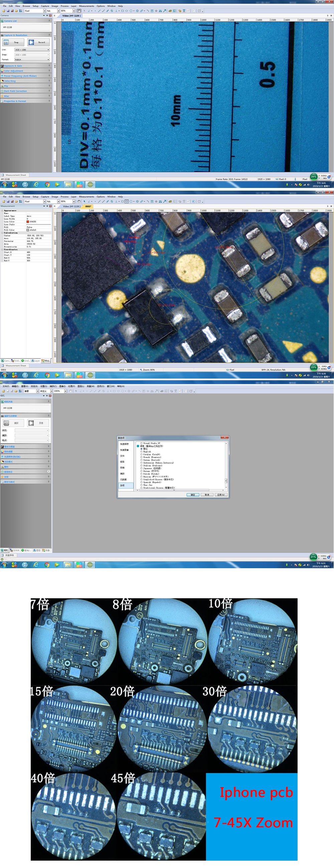334x868 pixels.
Task: Select star marker tool in Video window toolbar
Action: click(x=156, y=11)
